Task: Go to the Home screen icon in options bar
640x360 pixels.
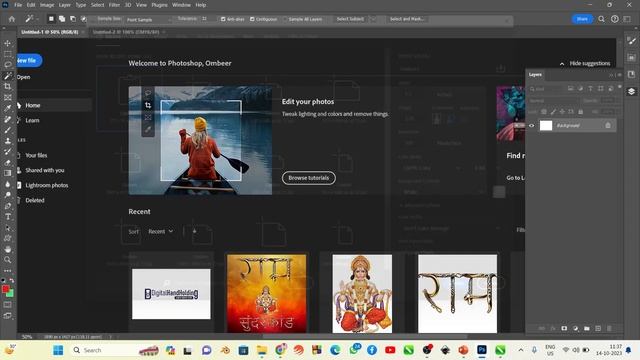Action: tap(11, 19)
